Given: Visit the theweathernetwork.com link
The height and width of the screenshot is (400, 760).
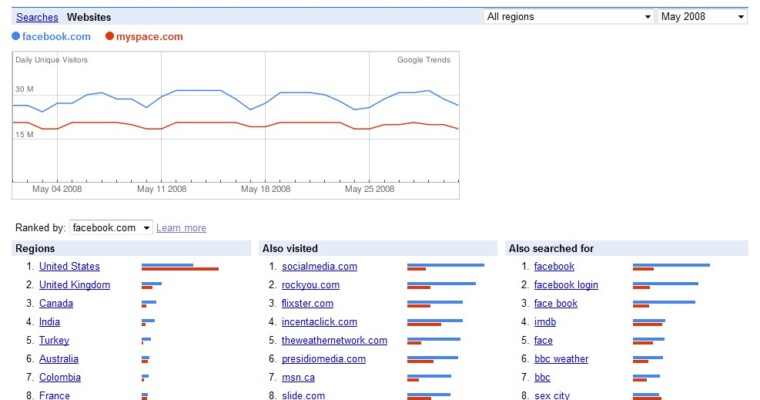Looking at the screenshot, I should [x=334, y=340].
